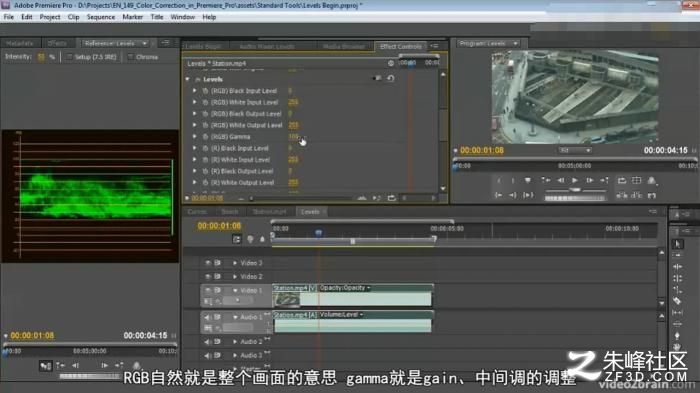Click Station.mp4 video clip thumbnail
This screenshot has height=393, width=700.
point(287,299)
